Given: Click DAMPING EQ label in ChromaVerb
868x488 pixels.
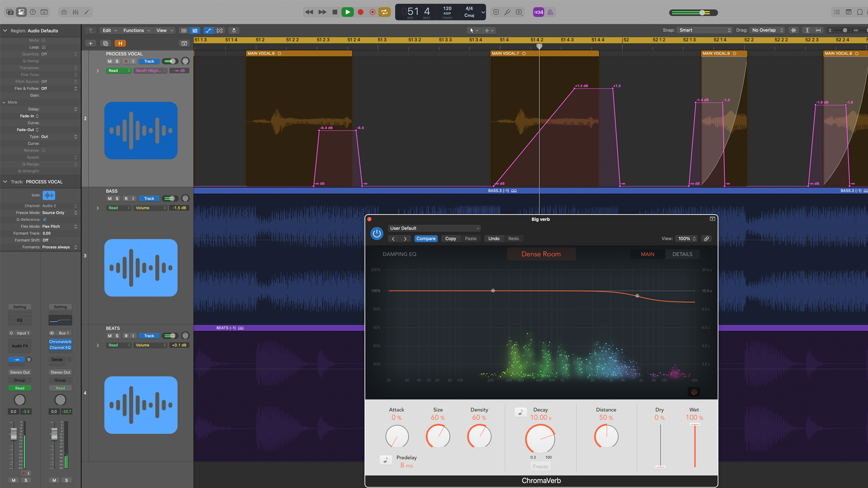Looking at the screenshot, I should click(399, 254).
